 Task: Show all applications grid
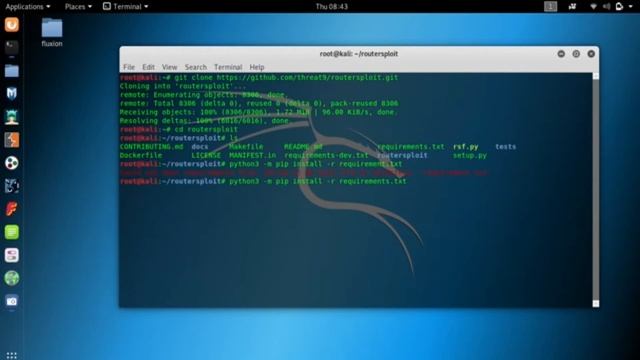pyautogui.click(x=11, y=356)
